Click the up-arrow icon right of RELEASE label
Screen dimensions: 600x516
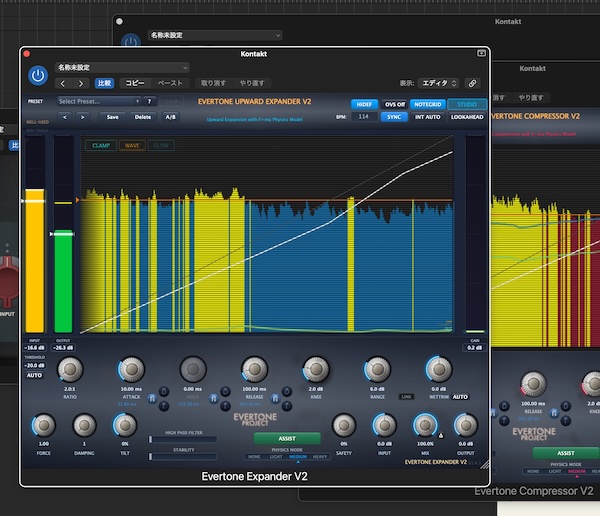tap(287, 406)
